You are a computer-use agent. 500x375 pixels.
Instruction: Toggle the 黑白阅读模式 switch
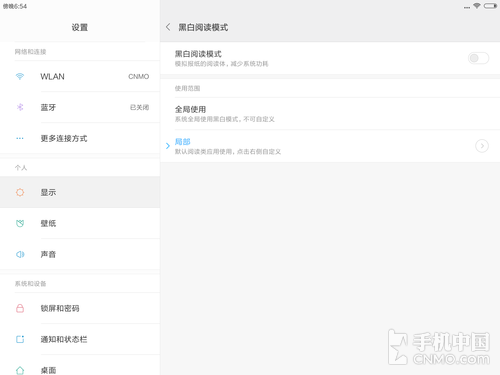[x=478, y=58]
